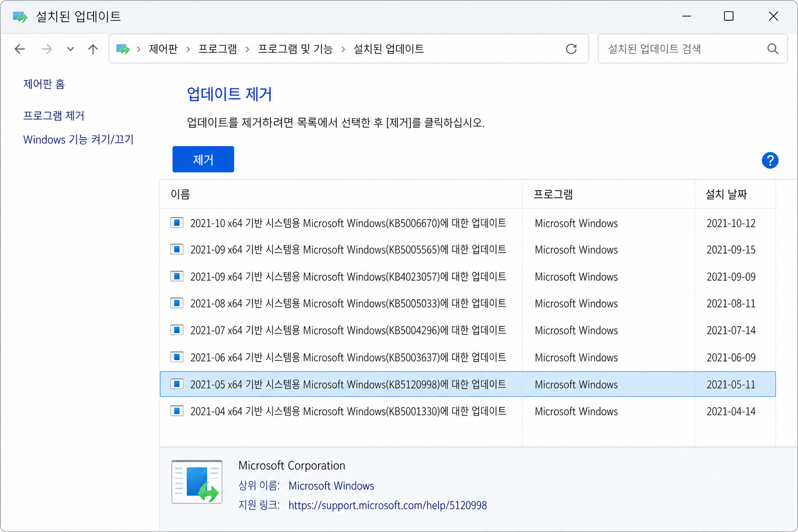Open Windows 기능 켜기/끄기 link

(x=78, y=139)
